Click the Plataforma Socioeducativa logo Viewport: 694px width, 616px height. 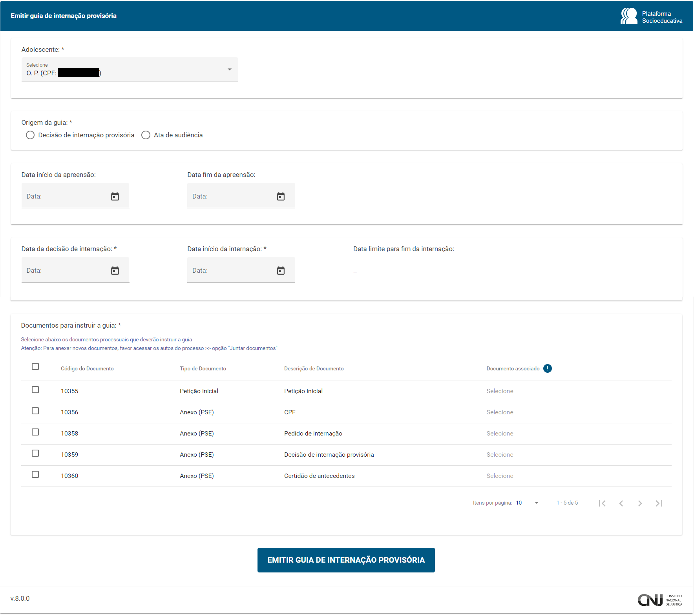coord(651,16)
